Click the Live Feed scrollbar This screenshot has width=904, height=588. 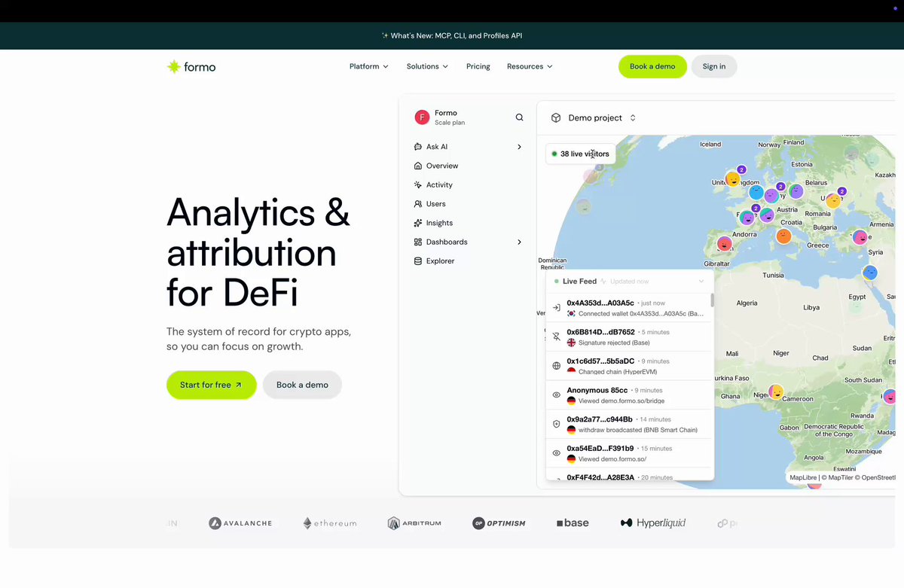(x=712, y=300)
